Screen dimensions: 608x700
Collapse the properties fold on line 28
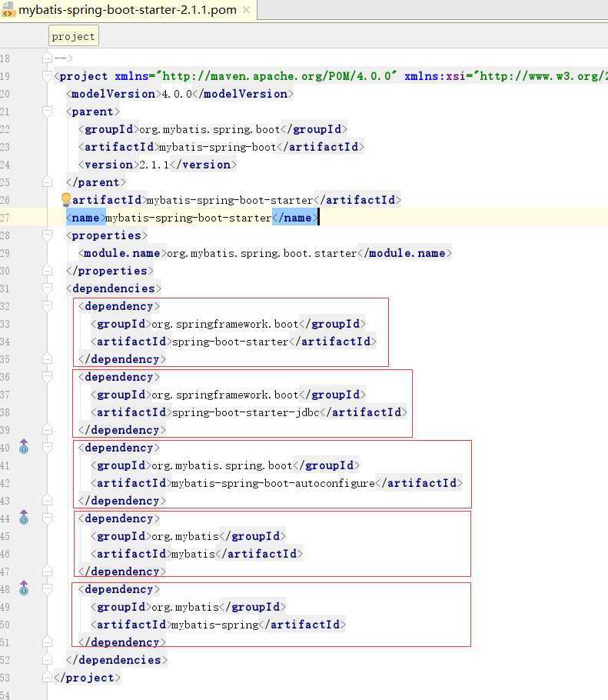tap(48, 235)
